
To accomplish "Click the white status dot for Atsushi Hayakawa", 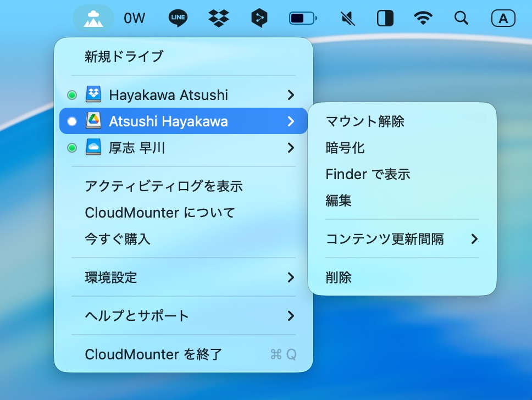I will tap(72, 121).
